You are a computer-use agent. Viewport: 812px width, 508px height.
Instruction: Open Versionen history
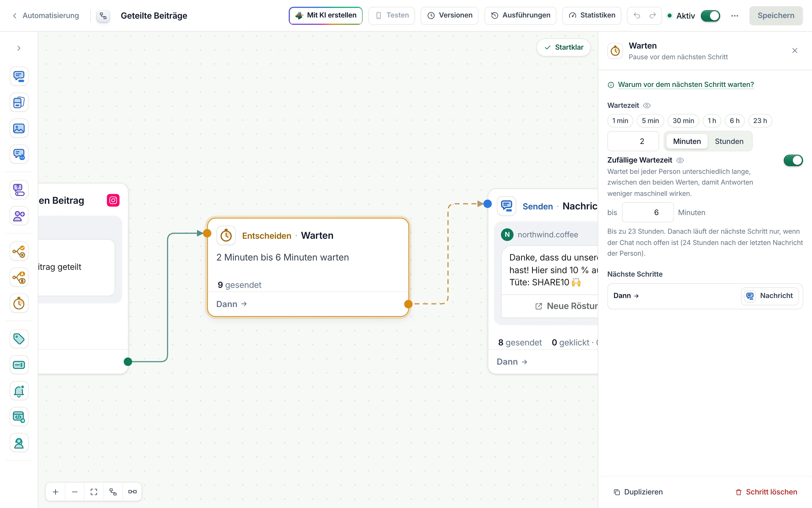[x=450, y=16]
